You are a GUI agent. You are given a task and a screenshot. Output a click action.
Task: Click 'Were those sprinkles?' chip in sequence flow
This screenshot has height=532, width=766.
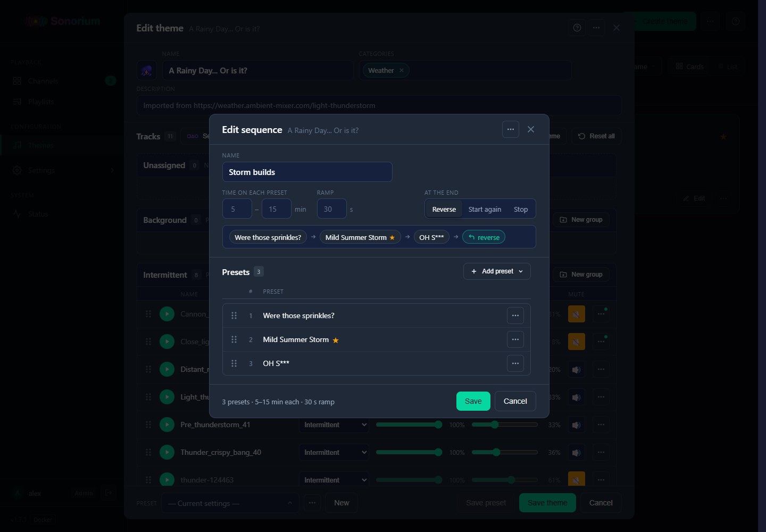[x=268, y=237]
